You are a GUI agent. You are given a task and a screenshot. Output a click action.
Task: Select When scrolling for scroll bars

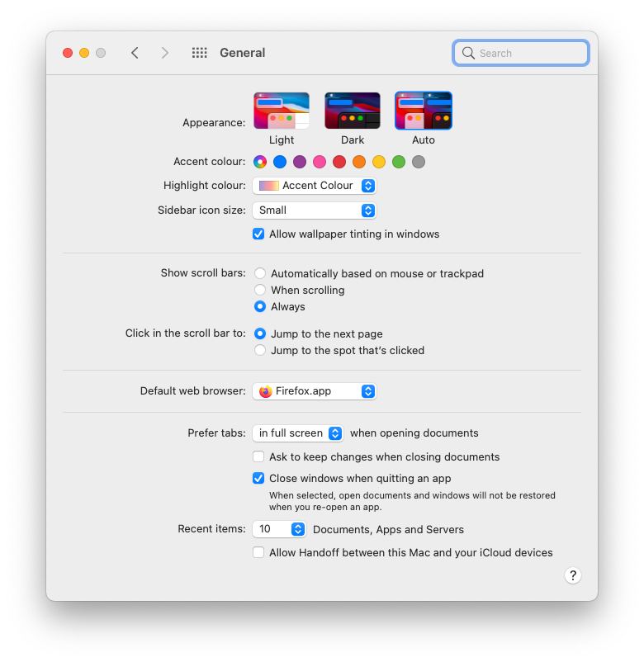pyautogui.click(x=260, y=290)
